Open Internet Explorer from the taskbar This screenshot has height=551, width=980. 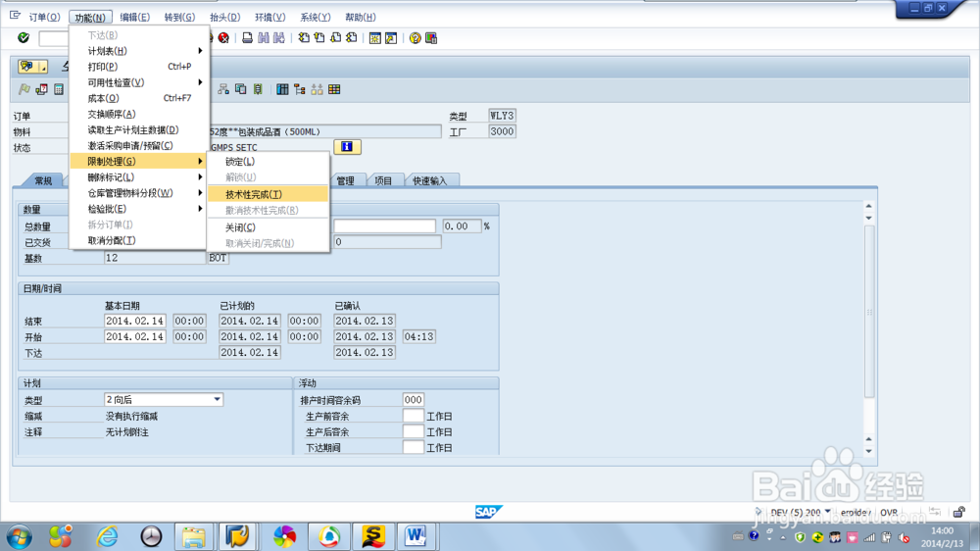107,536
